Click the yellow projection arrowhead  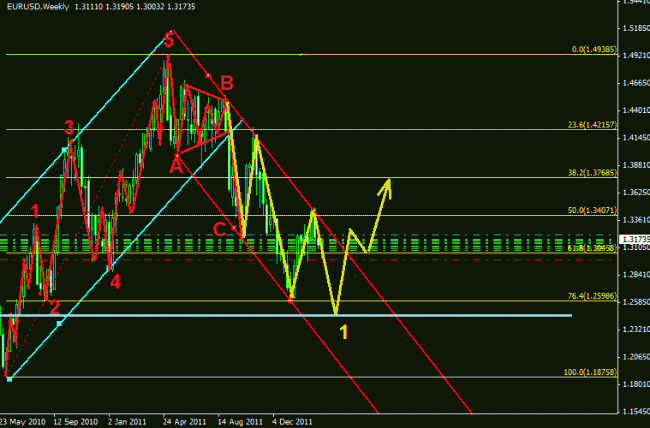coord(386,186)
